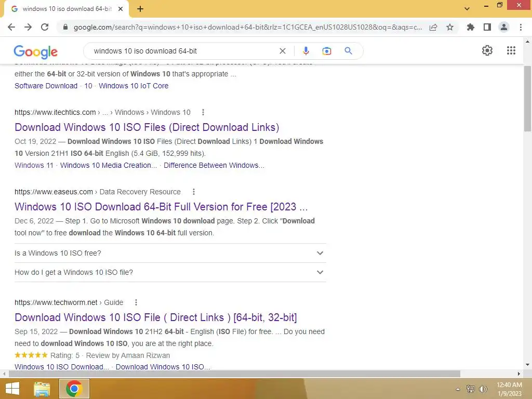Image resolution: width=532 pixels, height=399 pixels.
Task: Reload the current Google search page
Action: click(x=45, y=27)
